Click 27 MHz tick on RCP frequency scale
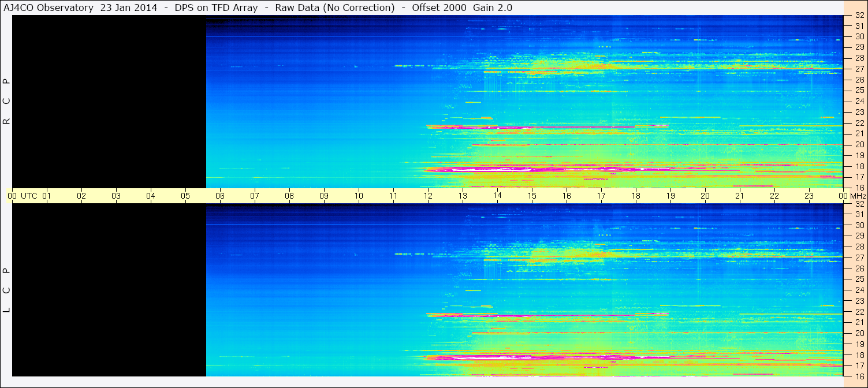The height and width of the screenshot is (388, 868). point(859,69)
